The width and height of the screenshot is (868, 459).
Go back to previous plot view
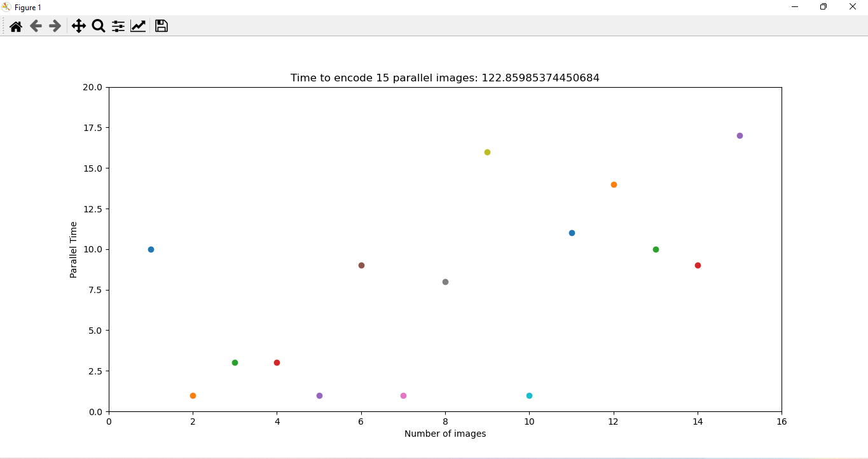point(36,26)
